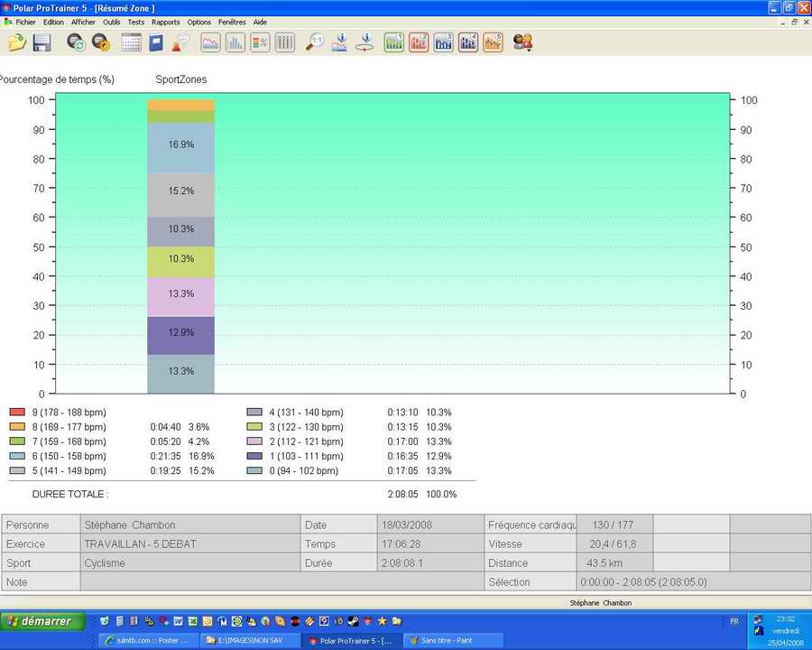This screenshot has height=650, width=812.
Task: Open the calendar view icon
Action: (131, 42)
